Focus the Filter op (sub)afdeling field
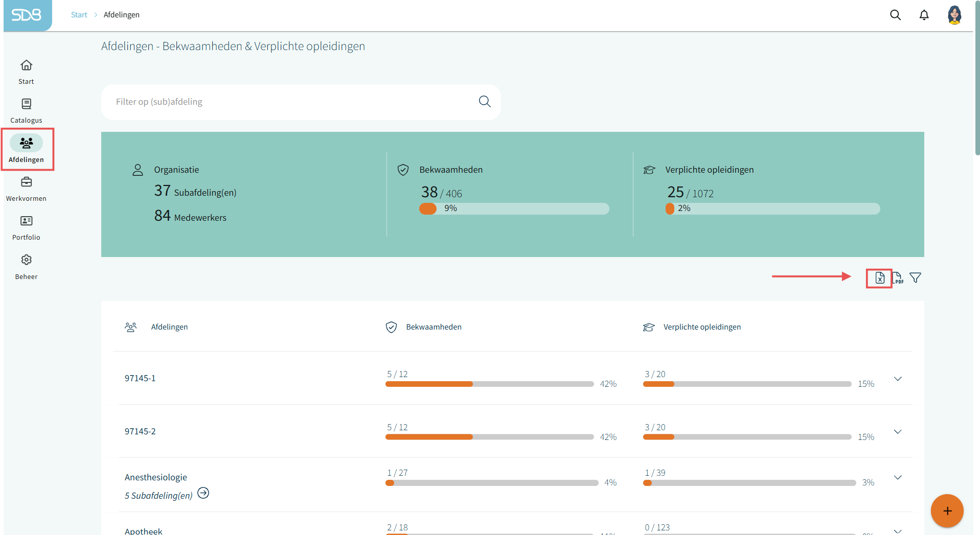This screenshot has height=535, width=980. [x=291, y=102]
